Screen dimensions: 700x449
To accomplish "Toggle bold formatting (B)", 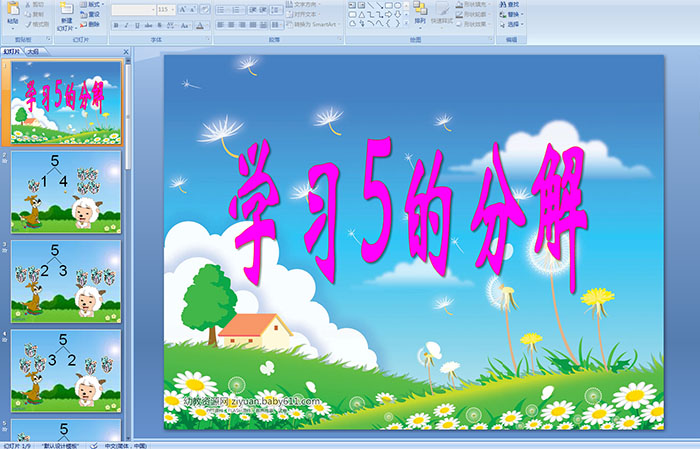I will pyautogui.click(x=116, y=25).
